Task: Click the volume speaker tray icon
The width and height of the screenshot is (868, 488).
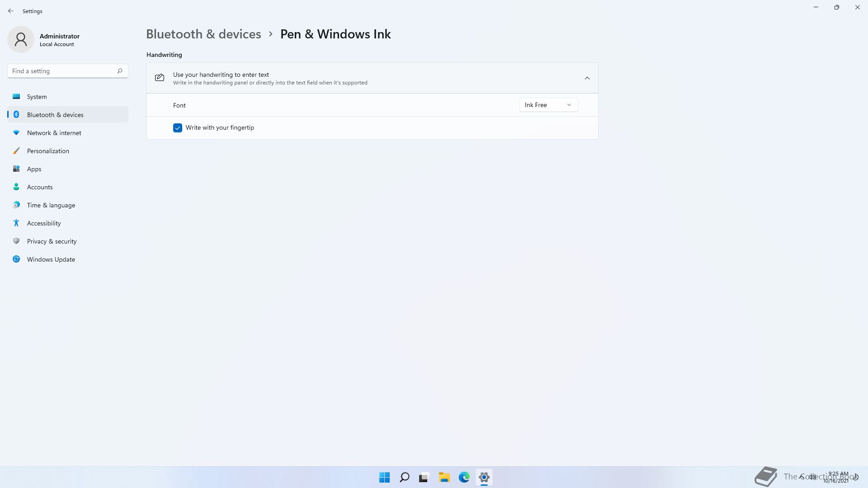Action: [x=813, y=477]
